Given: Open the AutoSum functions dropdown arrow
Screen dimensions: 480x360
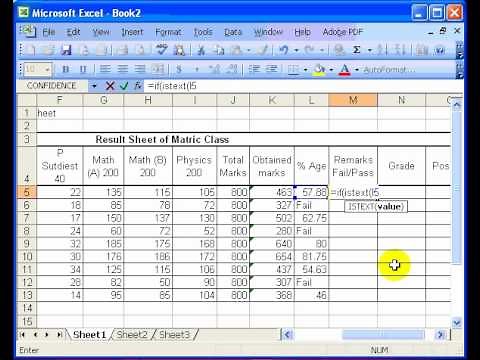Looking at the screenshot, I should 370,50.
